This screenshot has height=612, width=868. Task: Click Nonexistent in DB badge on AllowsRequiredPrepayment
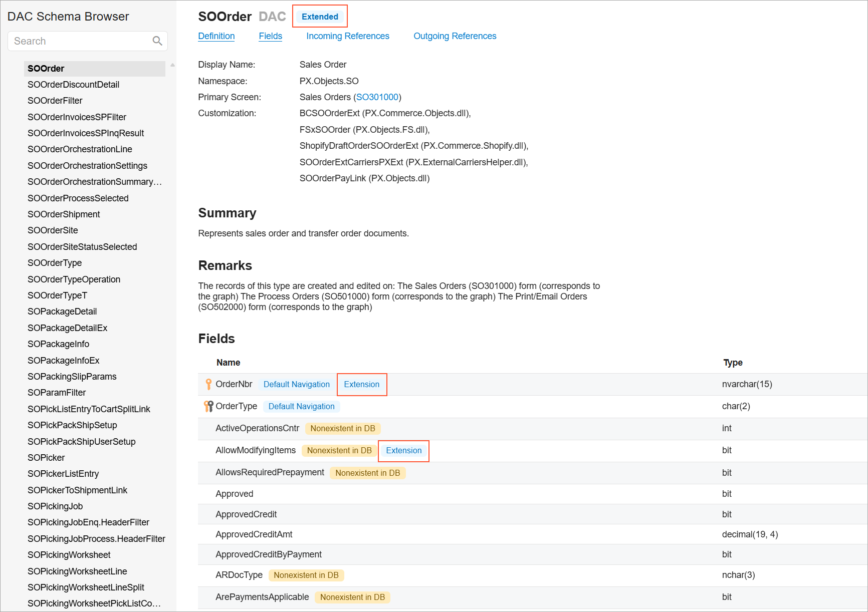[x=368, y=473]
